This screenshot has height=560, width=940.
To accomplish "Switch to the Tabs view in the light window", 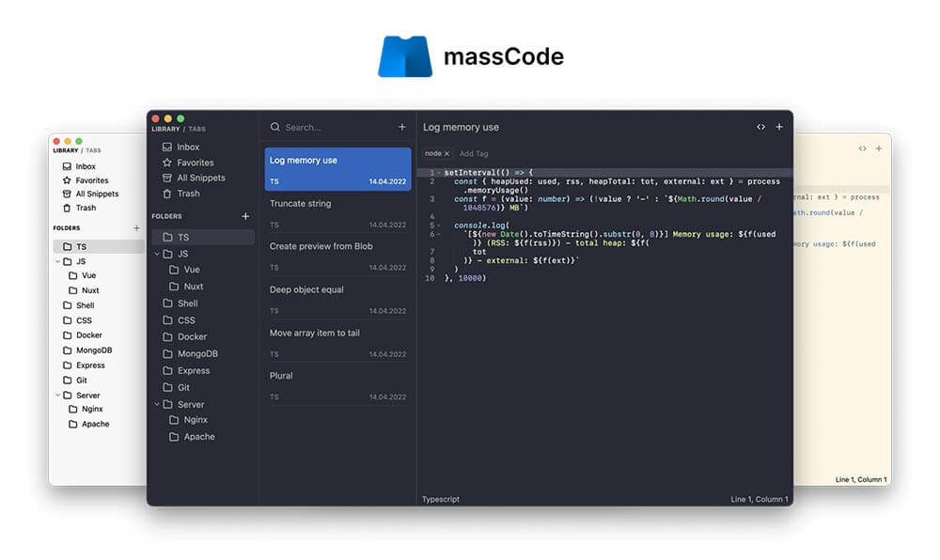I will pyautogui.click(x=93, y=150).
